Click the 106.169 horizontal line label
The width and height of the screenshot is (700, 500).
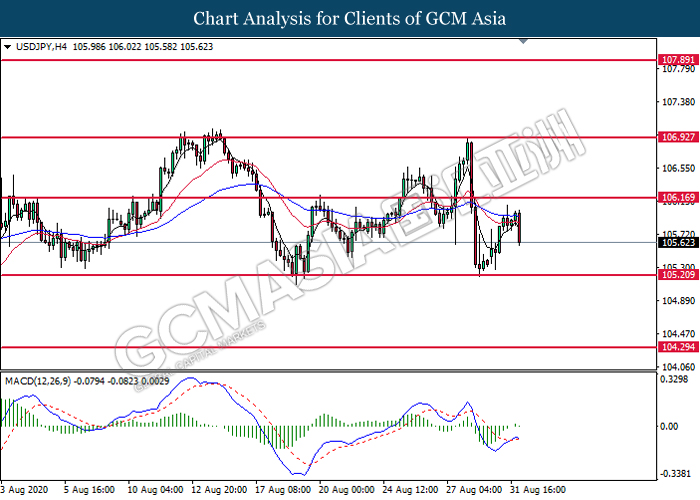(678, 197)
